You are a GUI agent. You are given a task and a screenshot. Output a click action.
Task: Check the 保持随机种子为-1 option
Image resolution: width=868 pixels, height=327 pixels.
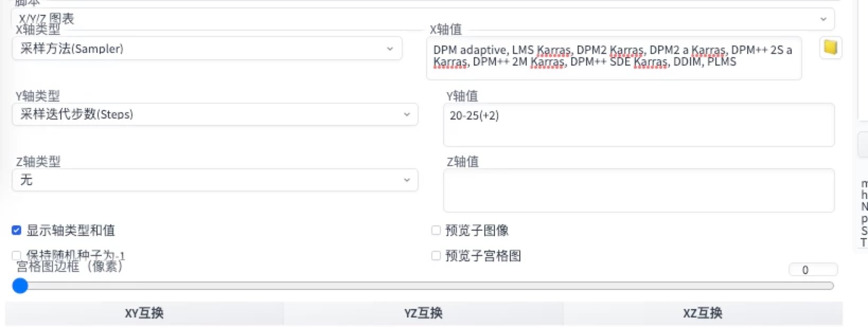16,255
